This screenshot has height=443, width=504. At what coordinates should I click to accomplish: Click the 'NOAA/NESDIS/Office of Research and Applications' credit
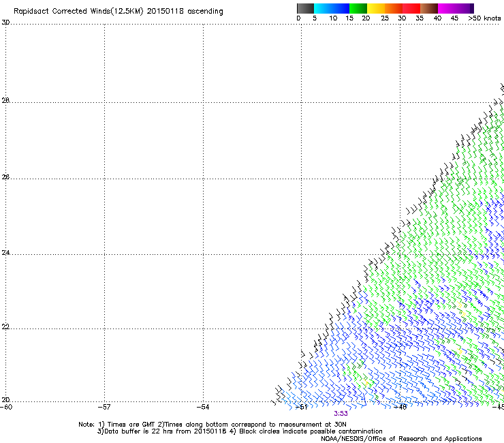tap(401, 439)
